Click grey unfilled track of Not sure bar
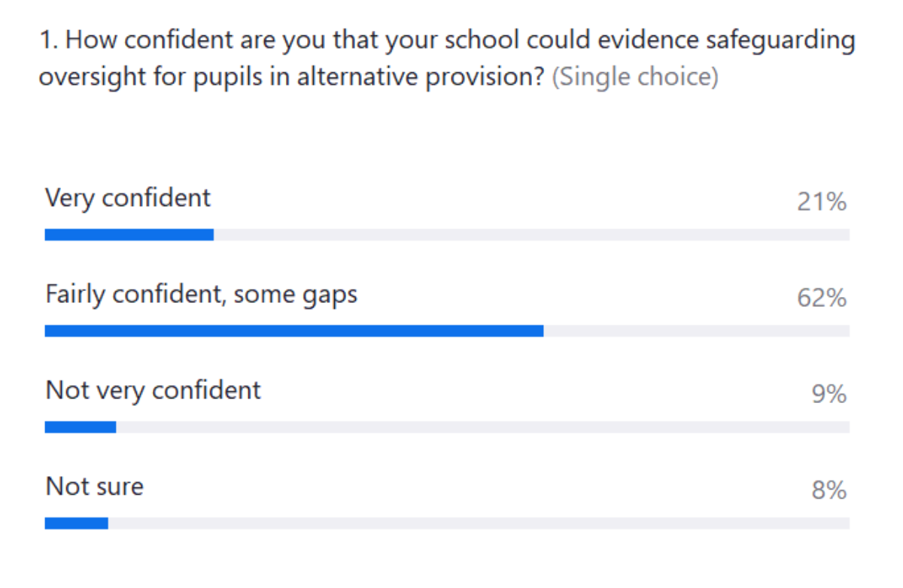Viewport: 903px width, 588px height. coord(479,523)
